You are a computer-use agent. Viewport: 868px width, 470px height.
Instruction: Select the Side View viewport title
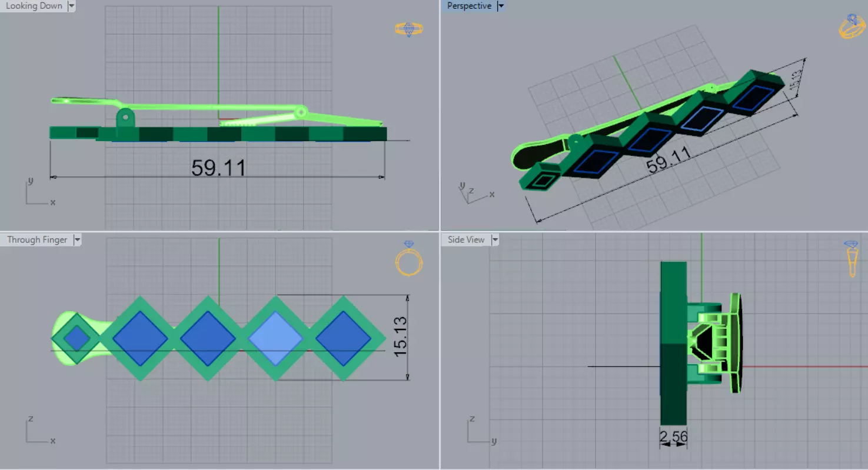466,240
